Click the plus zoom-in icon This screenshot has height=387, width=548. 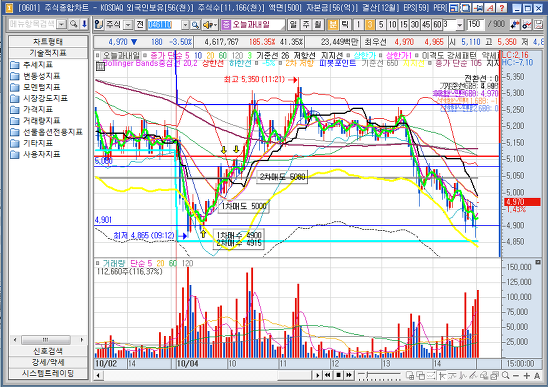point(527,376)
